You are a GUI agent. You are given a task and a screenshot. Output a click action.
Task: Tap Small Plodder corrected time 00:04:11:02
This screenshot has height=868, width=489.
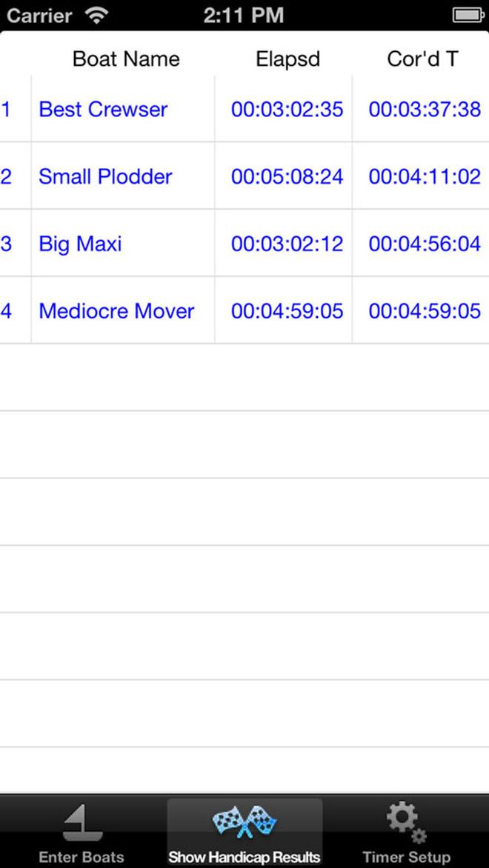pos(425,176)
